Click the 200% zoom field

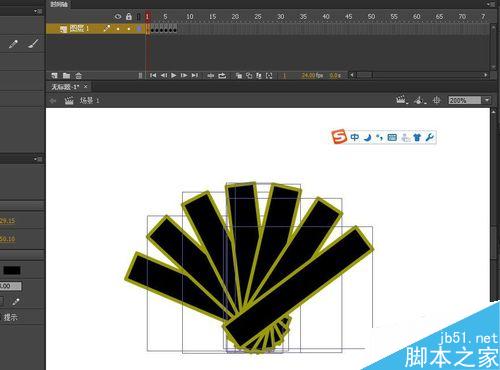(x=465, y=100)
